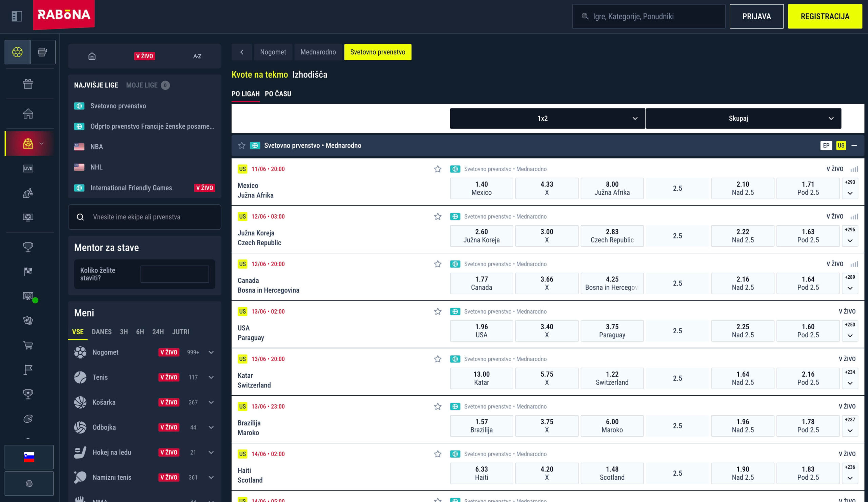Screen dimensions: 868x502
Task: Open the goal net icon with green dot
Action: click(28, 297)
